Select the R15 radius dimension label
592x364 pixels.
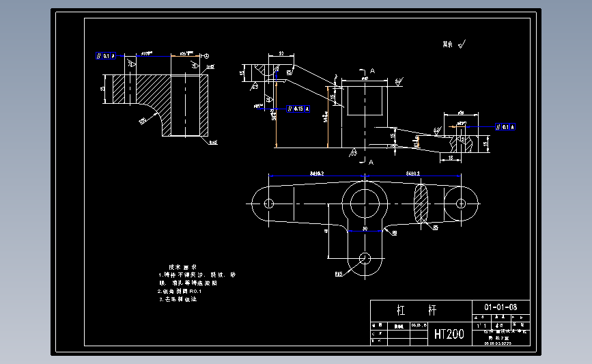point(339,274)
